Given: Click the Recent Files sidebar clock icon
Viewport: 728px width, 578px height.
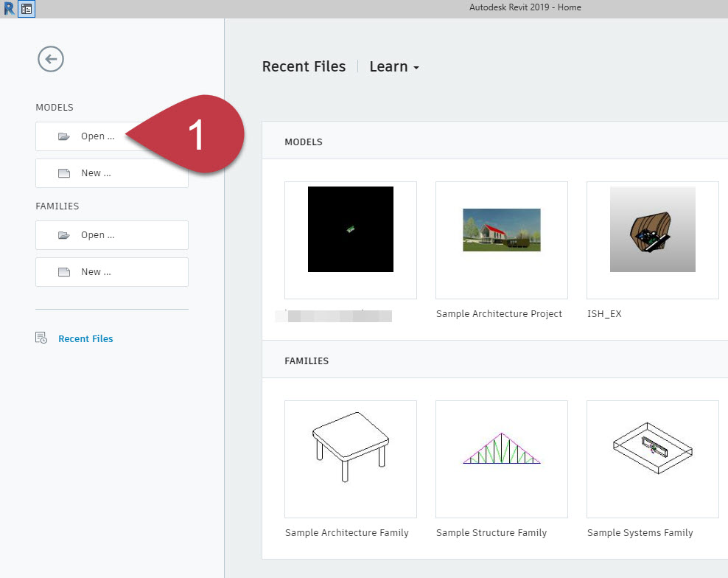Looking at the screenshot, I should [41, 338].
